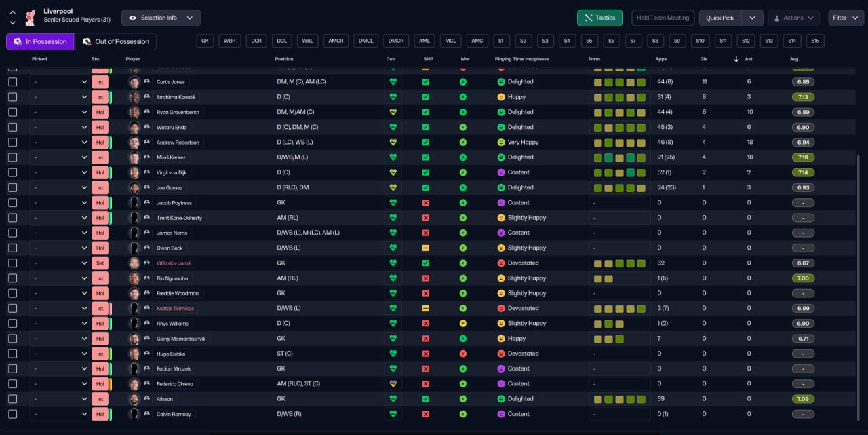Click Rhys Williams' yellow morale icon
This screenshot has width=868, height=435.
pos(463,324)
